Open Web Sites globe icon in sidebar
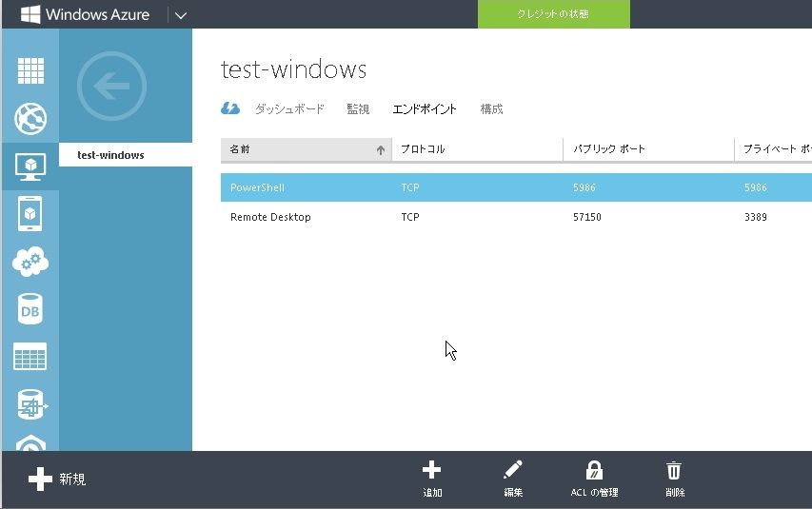Viewport: 812px width, 509px height. click(30, 119)
